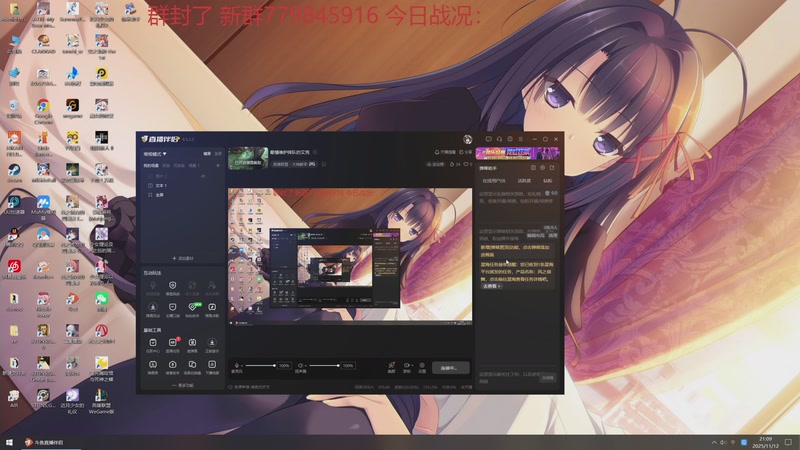Expand 更多功能 at the tools panel bottom
This screenshot has height=450, width=800.
click(183, 385)
